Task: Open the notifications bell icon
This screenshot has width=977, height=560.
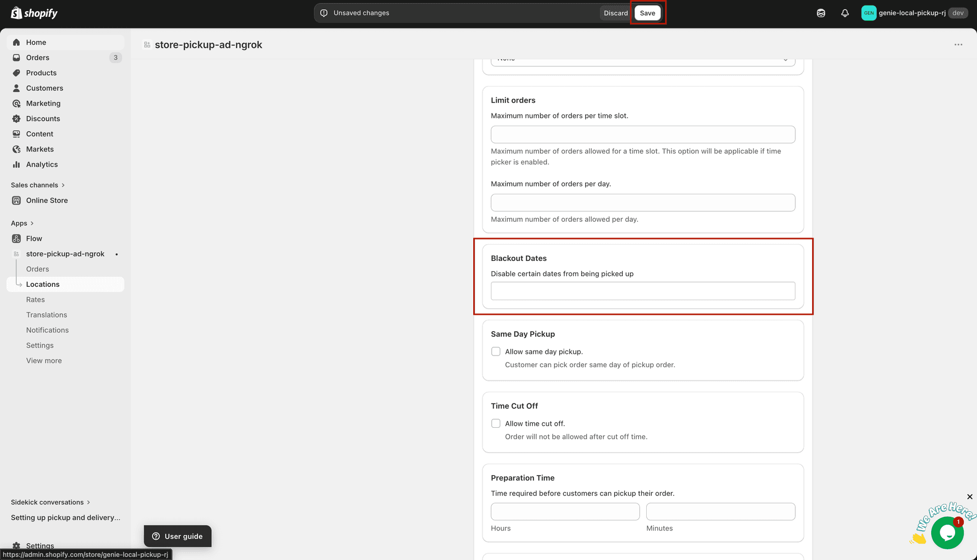Action: (x=845, y=13)
